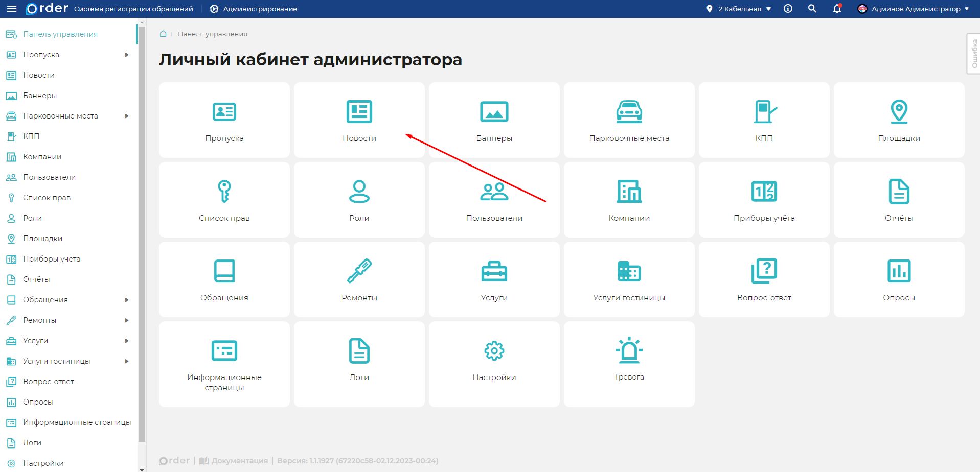
Task: Click the search magnifier icon
Action: (812, 9)
